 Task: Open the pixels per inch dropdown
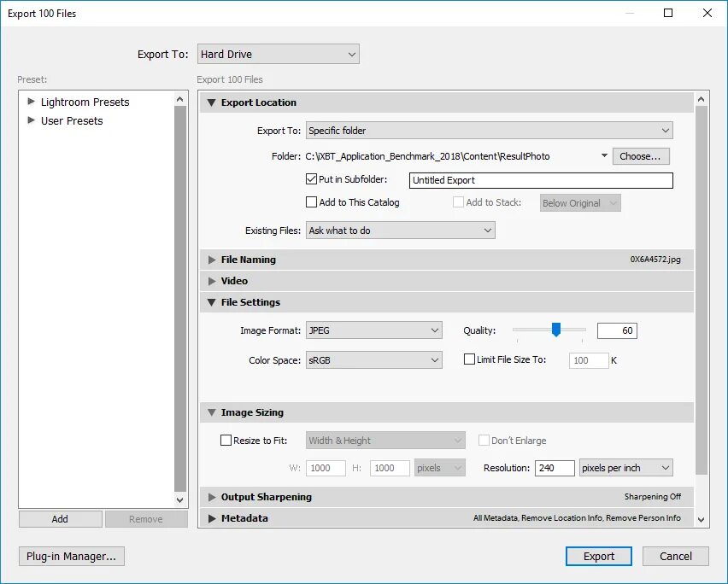(x=625, y=468)
